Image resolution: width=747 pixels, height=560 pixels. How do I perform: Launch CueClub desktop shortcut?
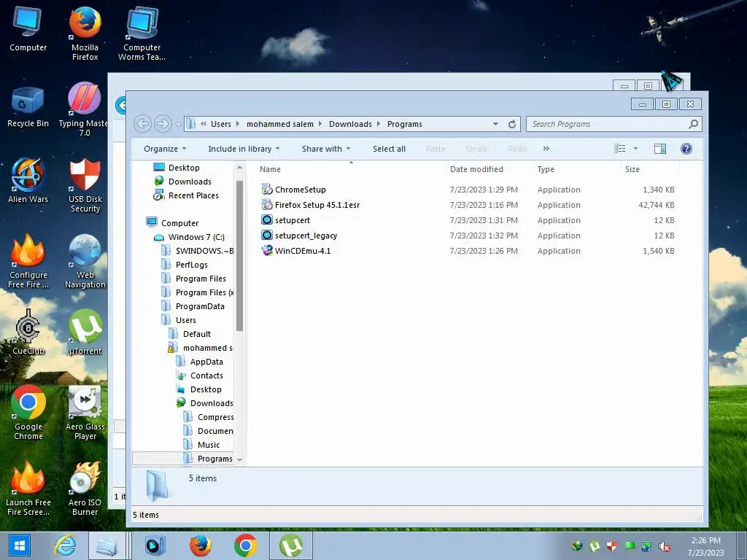click(28, 332)
